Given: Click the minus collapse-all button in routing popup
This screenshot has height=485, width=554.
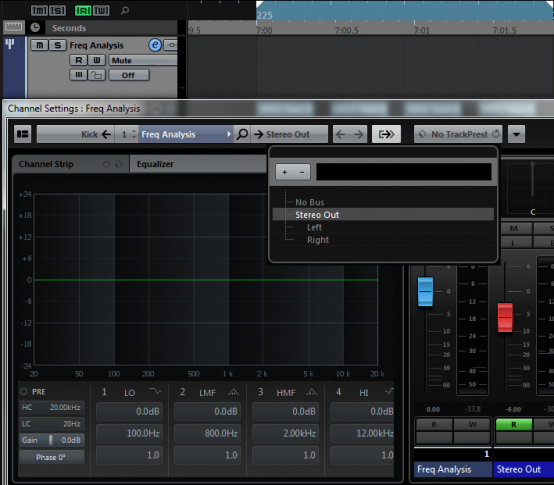Looking at the screenshot, I should click(302, 172).
